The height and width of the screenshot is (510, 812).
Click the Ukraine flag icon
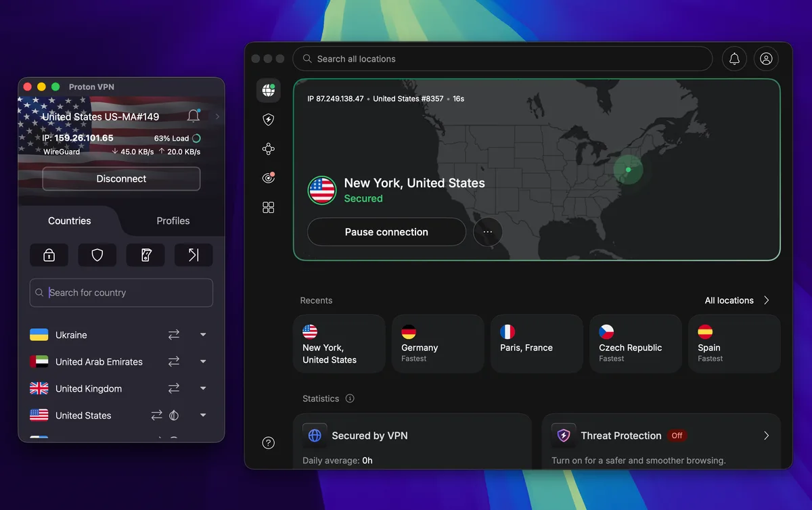39,335
